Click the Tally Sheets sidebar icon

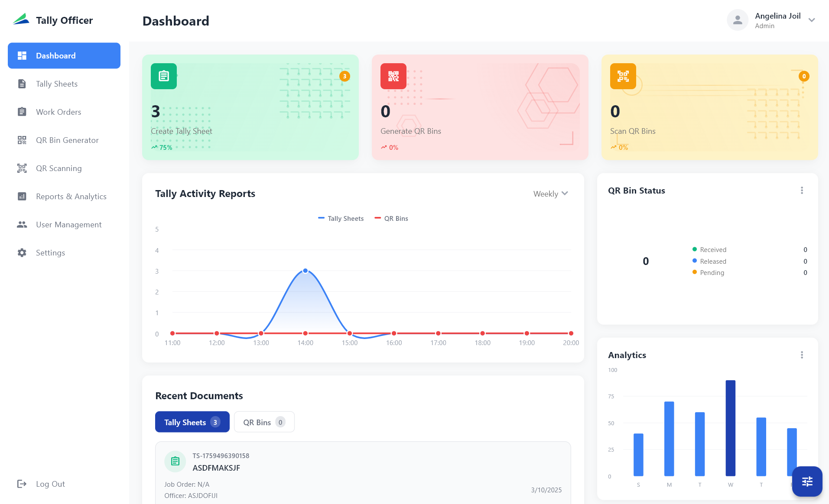[22, 84]
